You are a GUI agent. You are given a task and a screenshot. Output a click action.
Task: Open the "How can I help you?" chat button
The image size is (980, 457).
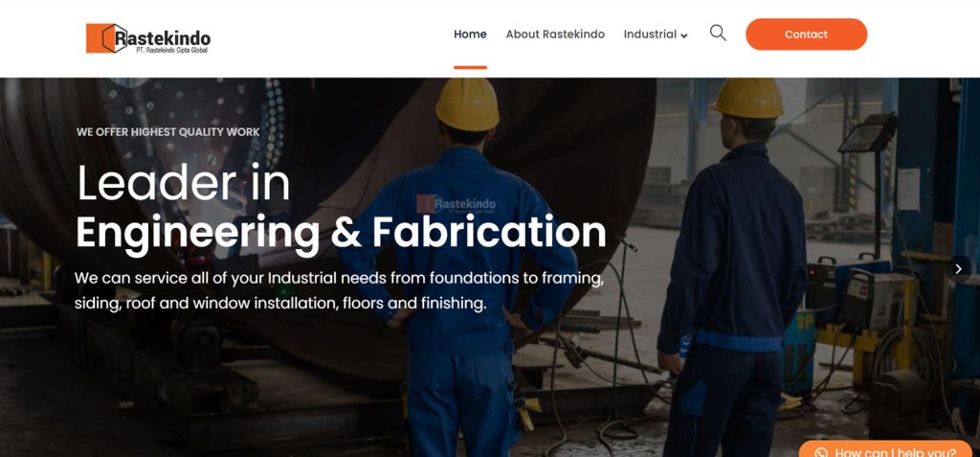click(885, 449)
